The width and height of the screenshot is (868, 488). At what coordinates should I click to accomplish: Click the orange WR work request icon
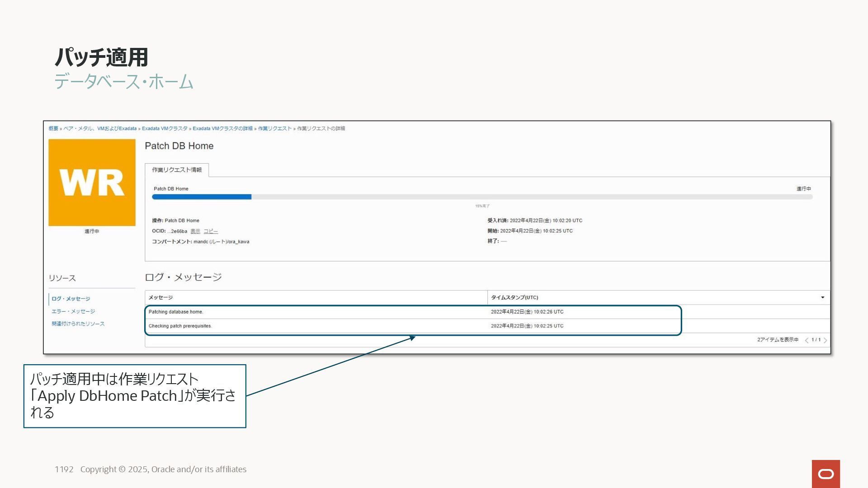[92, 183]
